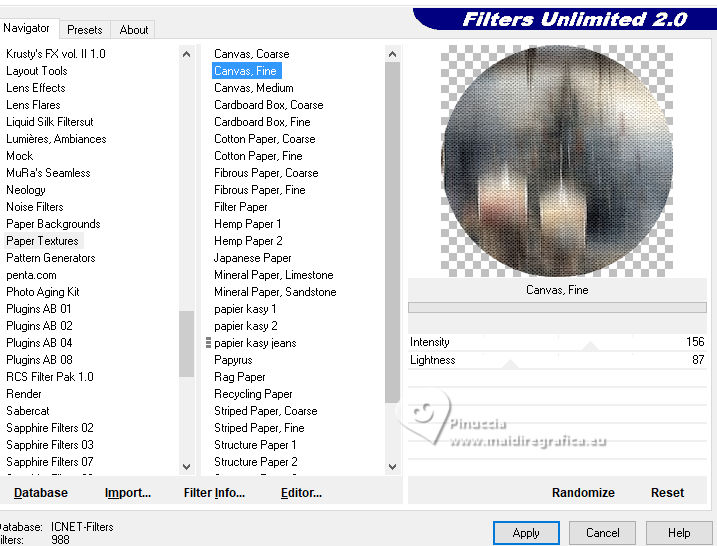Choose papier kasy jeans filter
Screen dimensions: 717x546
pos(255,343)
